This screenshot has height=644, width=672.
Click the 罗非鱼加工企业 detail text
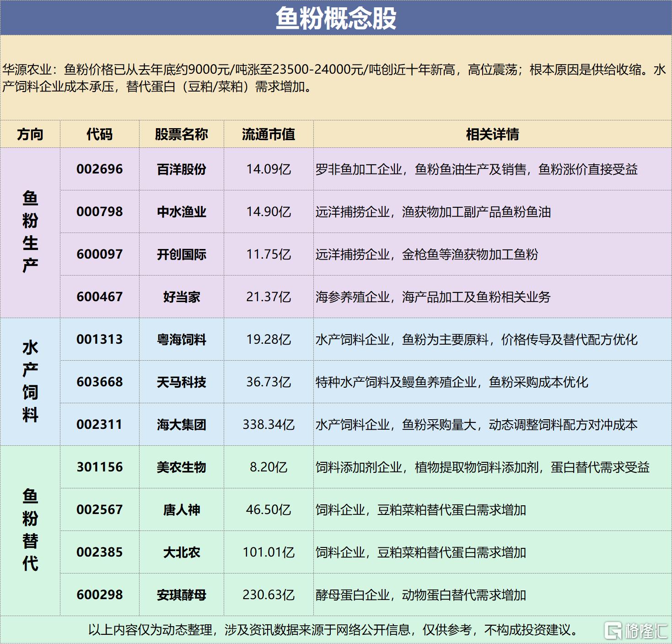pos(359,169)
